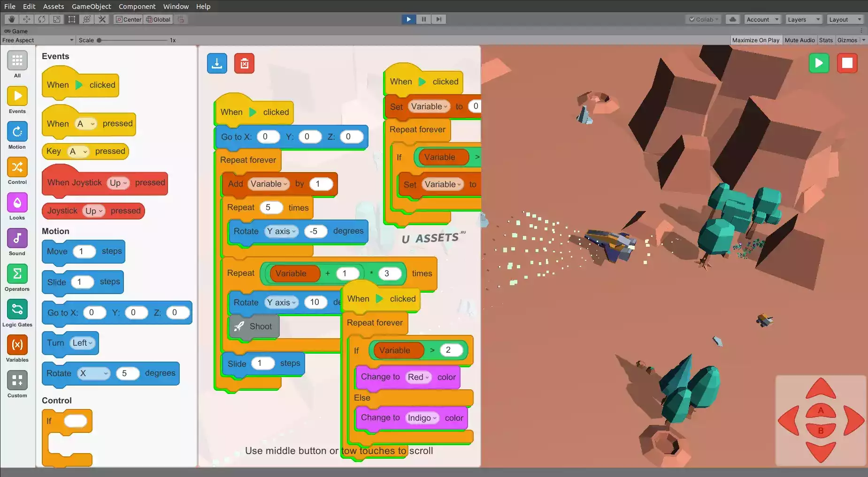The width and height of the screenshot is (868, 477).
Task: Open the GameObject menu
Action: [x=91, y=6]
